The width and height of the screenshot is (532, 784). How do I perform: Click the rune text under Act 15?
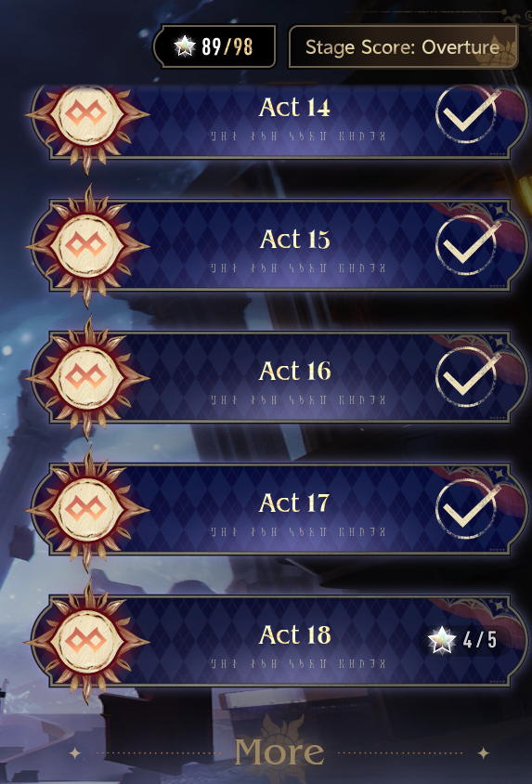(x=298, y=268)
